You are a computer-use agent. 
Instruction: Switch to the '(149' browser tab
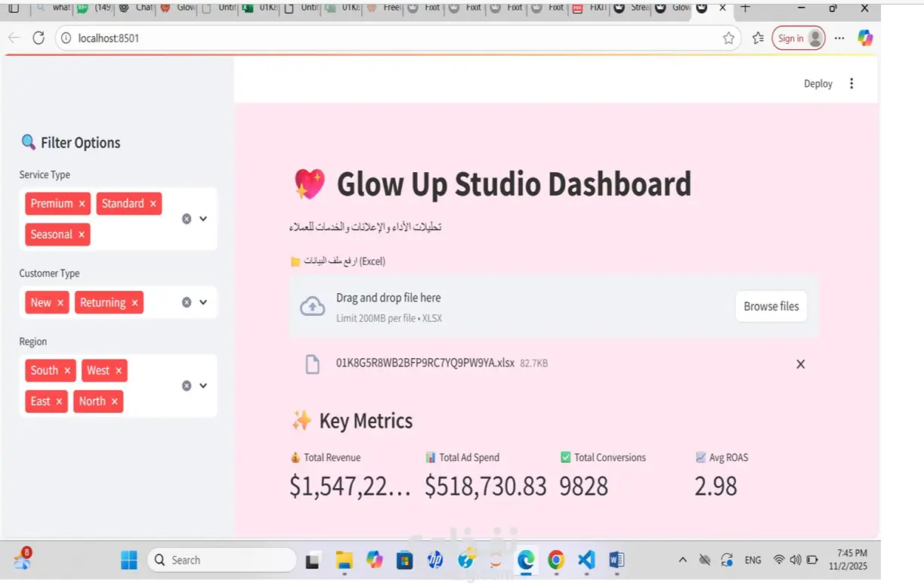(x=94, y=8)
